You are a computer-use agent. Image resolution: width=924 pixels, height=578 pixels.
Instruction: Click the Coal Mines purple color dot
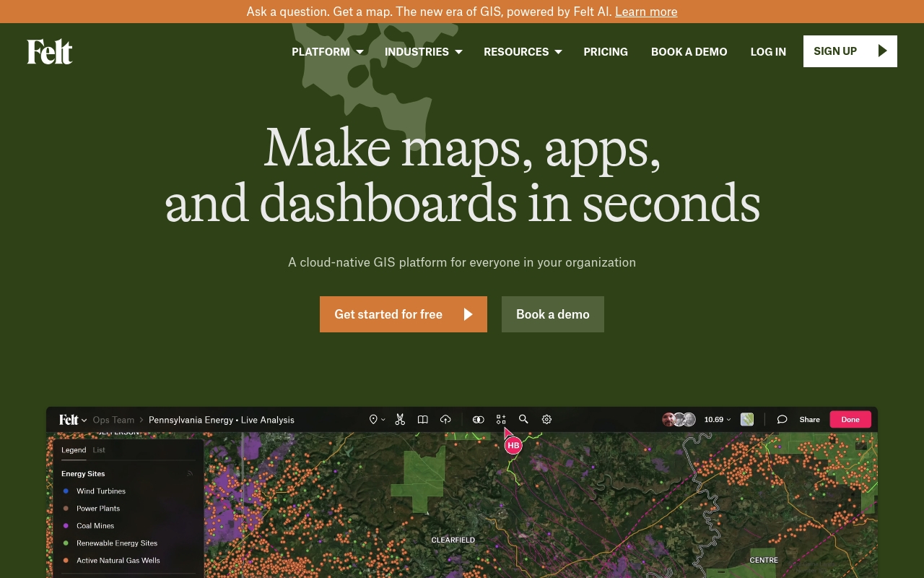tap(66, 526)
